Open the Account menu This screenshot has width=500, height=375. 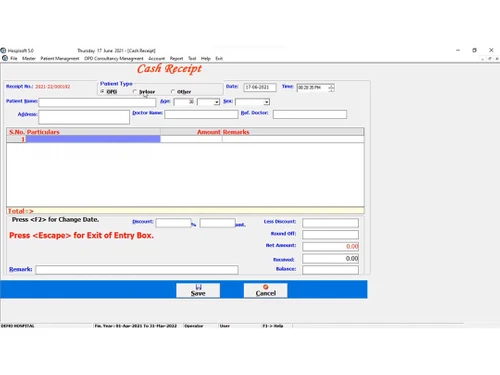[156, 58]
